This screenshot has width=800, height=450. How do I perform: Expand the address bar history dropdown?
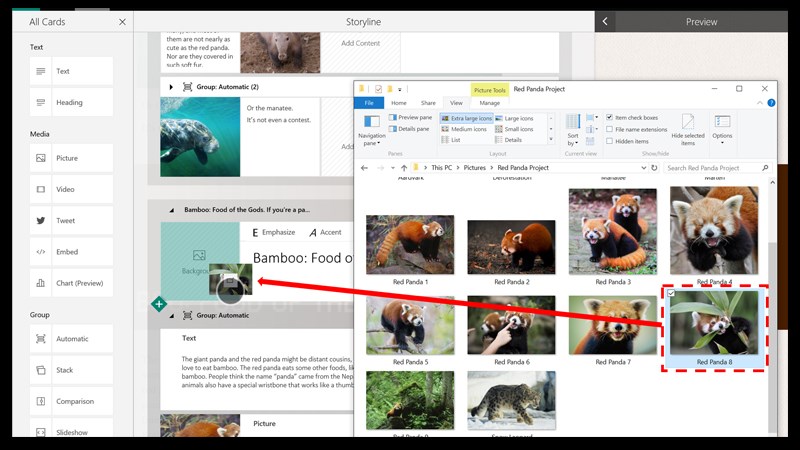pyautogui.click(x=643, y=168)
